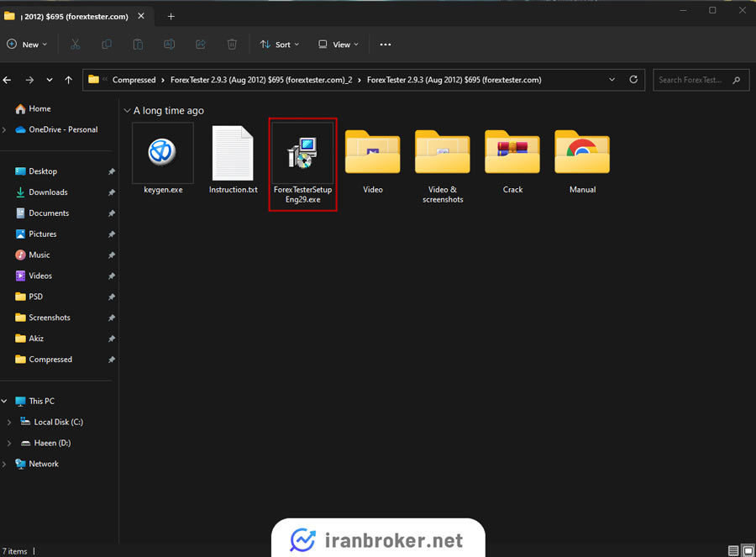
Task: Click the Delete trash icon in toolbar
Action: 232,45
